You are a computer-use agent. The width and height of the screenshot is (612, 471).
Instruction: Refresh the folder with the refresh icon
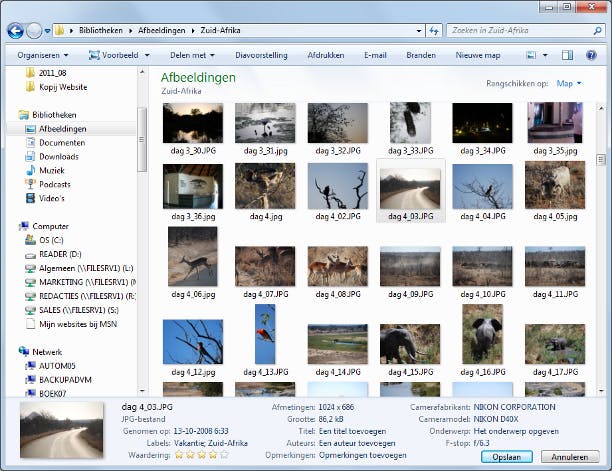[x=434, y=31]
